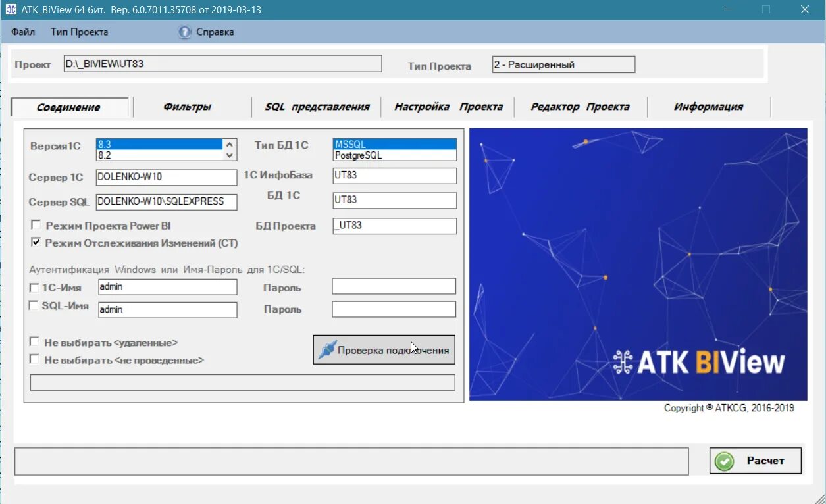
Task: Open the SQL представления tab
Action: coord(317,107)
